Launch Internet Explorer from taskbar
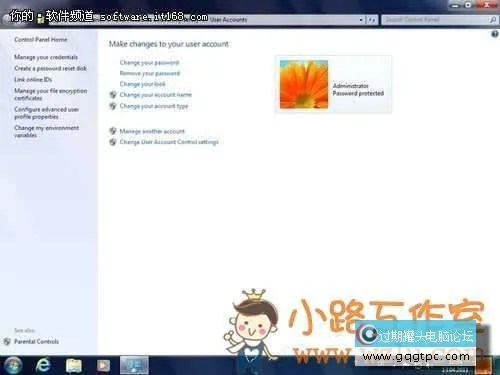500x375 pixels. 43,365
